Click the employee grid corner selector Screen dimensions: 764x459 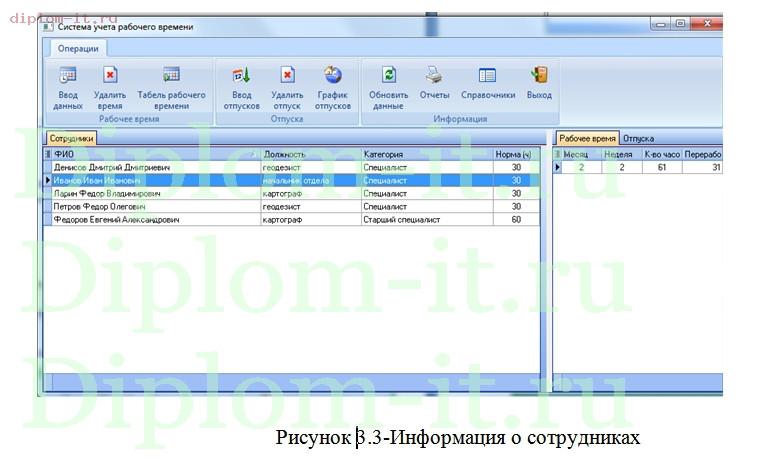(x=47, y=154)
